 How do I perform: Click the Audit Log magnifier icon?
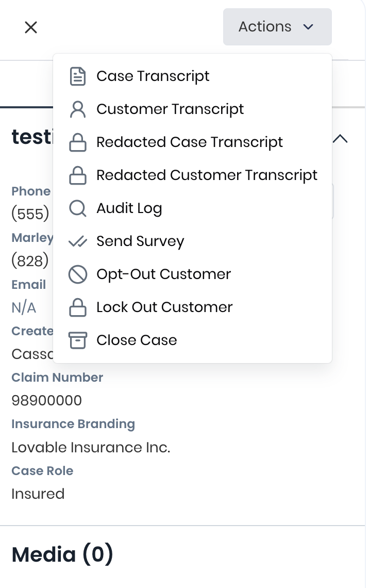(77, 208)
